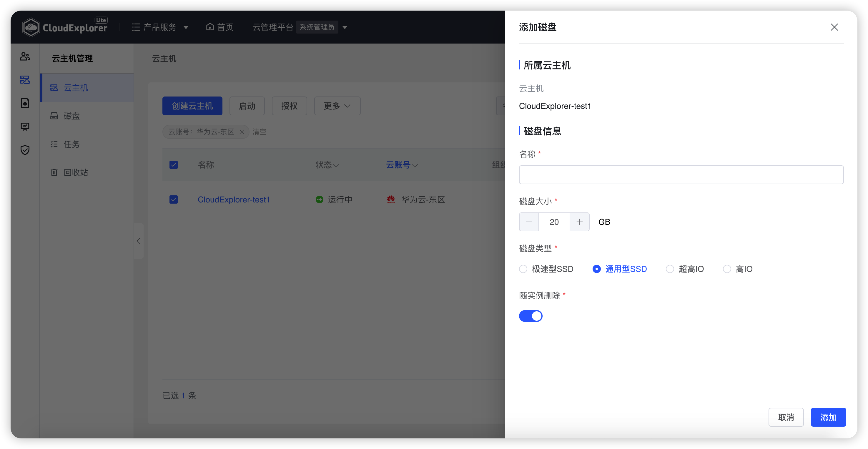The width and height of the screenshot is (868, 449).
Task: Click the 取消 button
Action: click(786, 417)
